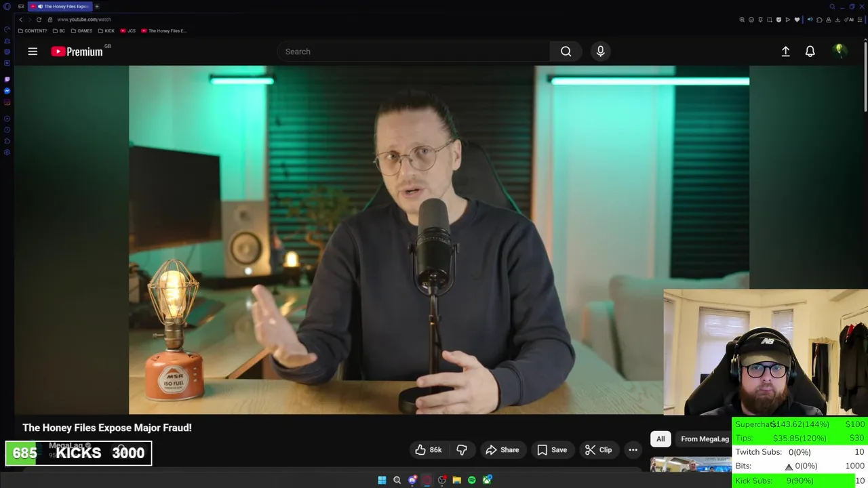Open Xbox app from the taskbar
Screen dimensions: 868x488
tap(487, 480)
